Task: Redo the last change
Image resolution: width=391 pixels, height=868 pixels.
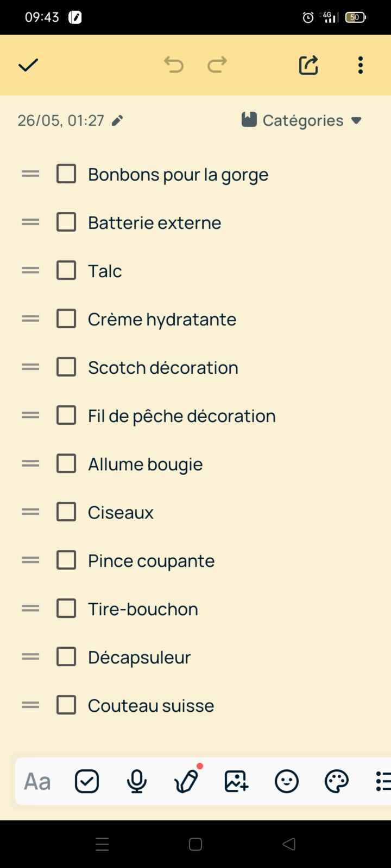Action: [216, 65]
